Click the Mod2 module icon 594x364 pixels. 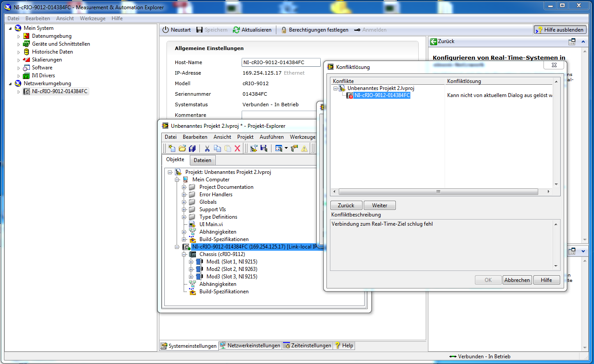click(x=199, y=269)
